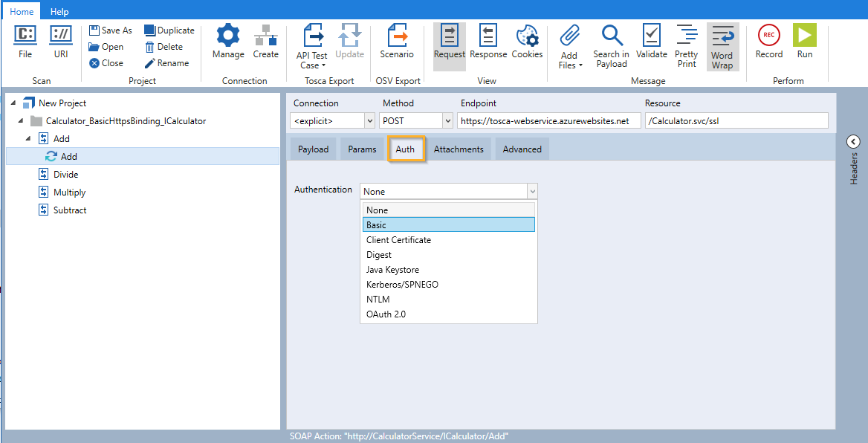Switch to the Payload tab
This screenshot has height=443, width=868.
coord(313,149)
